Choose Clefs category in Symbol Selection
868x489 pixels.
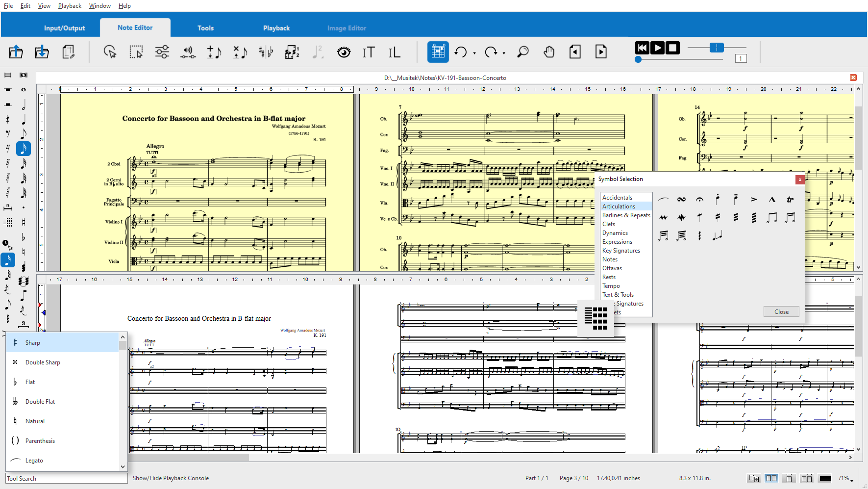point(626,224)
